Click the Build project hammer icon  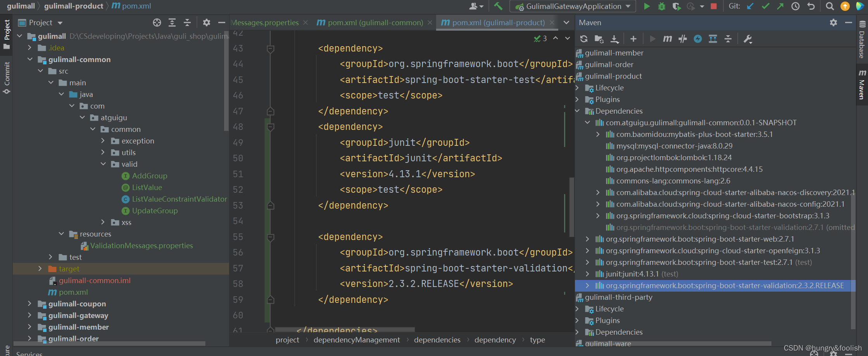(x=498, y=6)
